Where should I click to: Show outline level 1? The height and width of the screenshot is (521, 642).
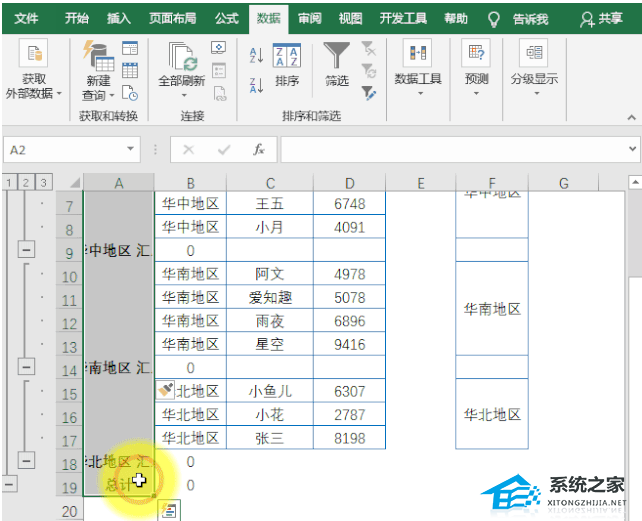(x=9, y=182)
